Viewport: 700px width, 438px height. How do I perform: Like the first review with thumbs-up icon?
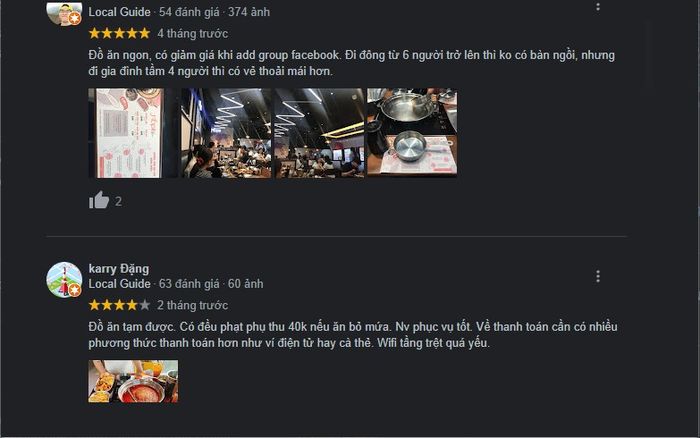[x=99, y=200]
